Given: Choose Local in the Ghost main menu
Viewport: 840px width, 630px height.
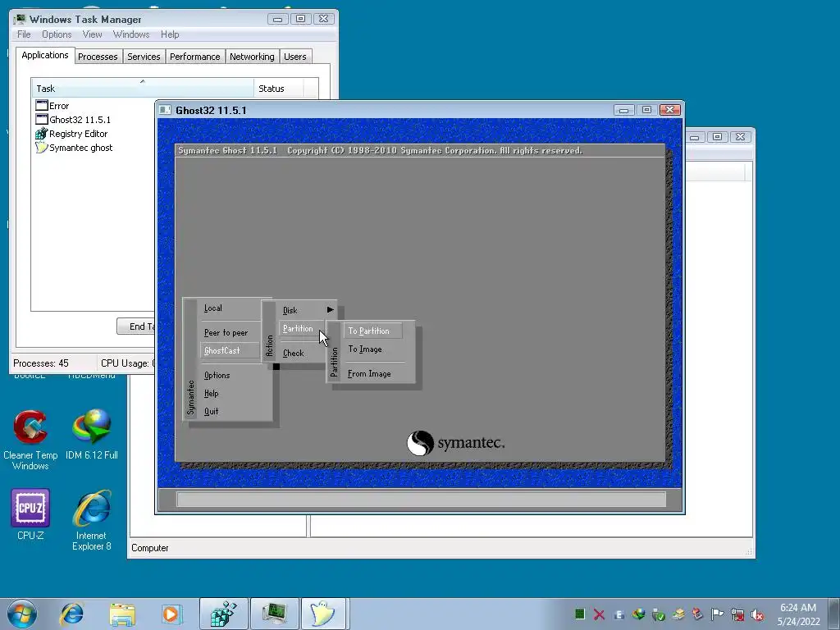Looking at the screenshot, I should [x=212, y=308].
